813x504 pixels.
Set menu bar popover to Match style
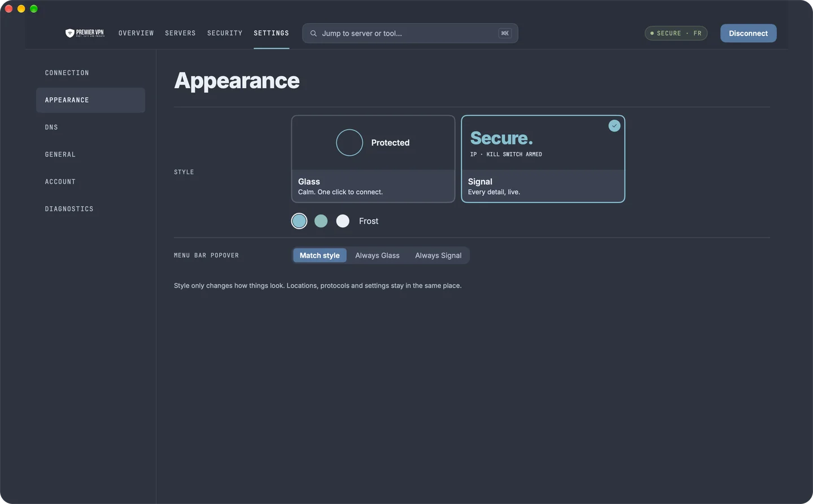click(x=320, y=255)
